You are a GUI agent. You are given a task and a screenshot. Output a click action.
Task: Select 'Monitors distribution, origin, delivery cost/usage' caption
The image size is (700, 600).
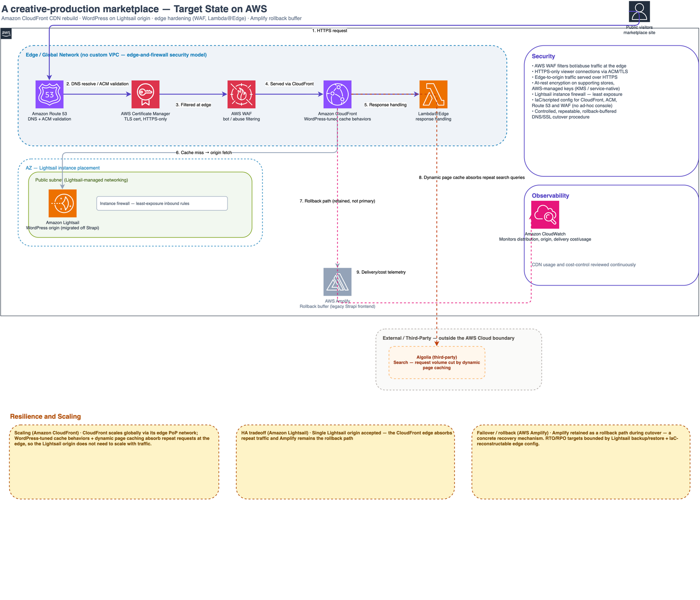[545, 239]
